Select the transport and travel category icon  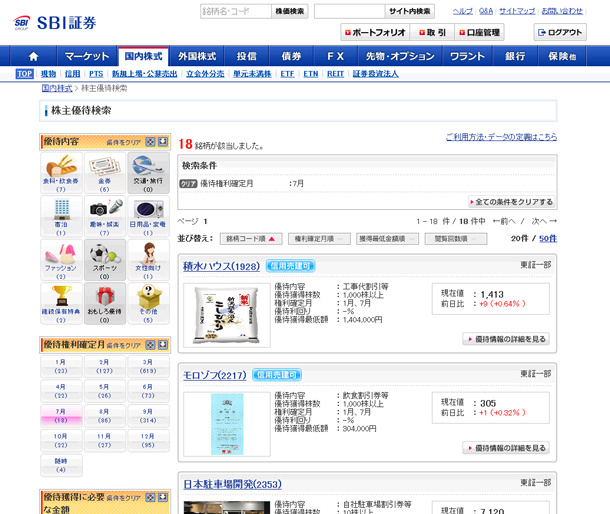point(148,173)
